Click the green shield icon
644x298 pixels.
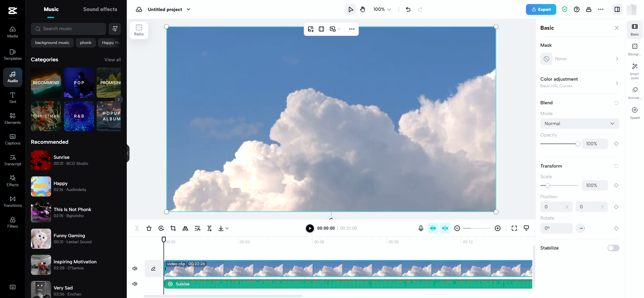[x=565, y=10]
